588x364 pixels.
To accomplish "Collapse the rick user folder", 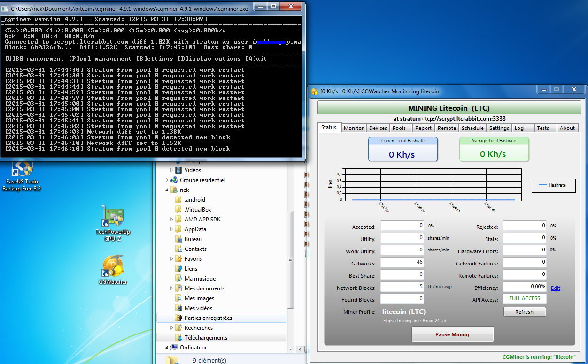I will pos(167,190).
